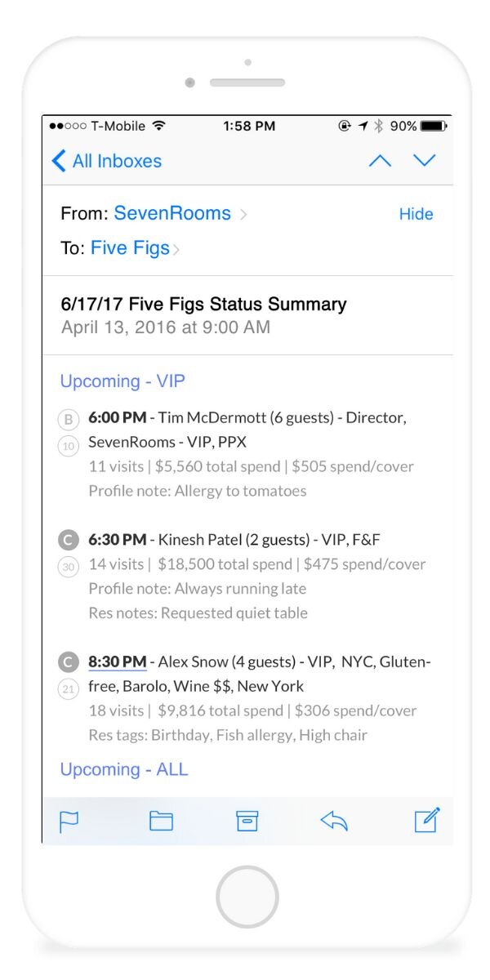Open the Upcoming - ALL section link
Viewport: 490px width, 980px height.
[124, 769]
